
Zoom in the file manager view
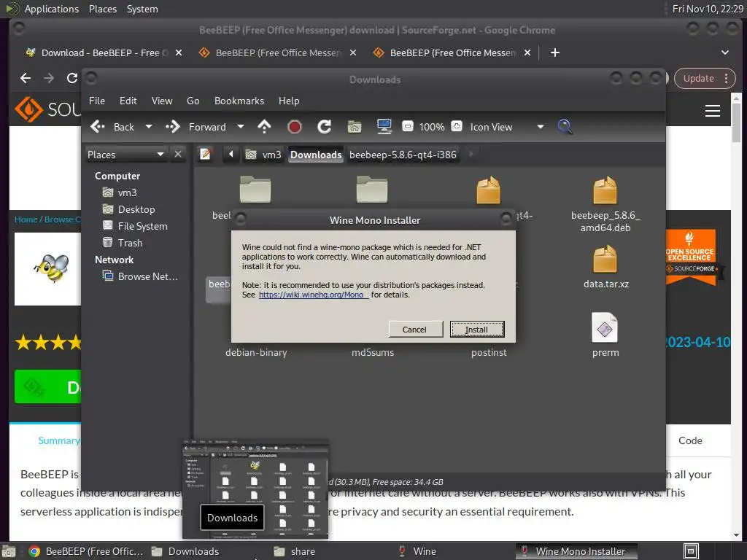457,127
